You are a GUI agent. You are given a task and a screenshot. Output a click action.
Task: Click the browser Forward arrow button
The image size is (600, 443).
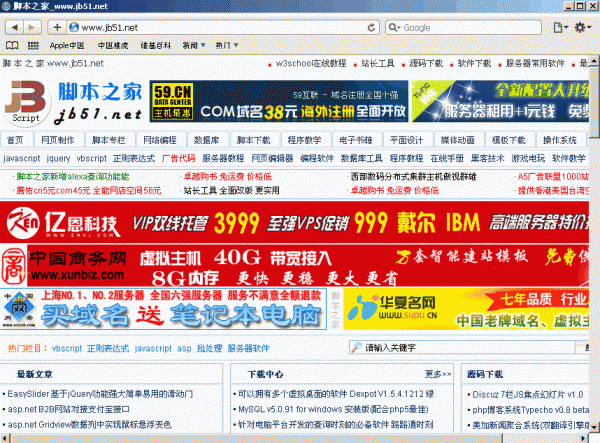[x=31, y=28]
